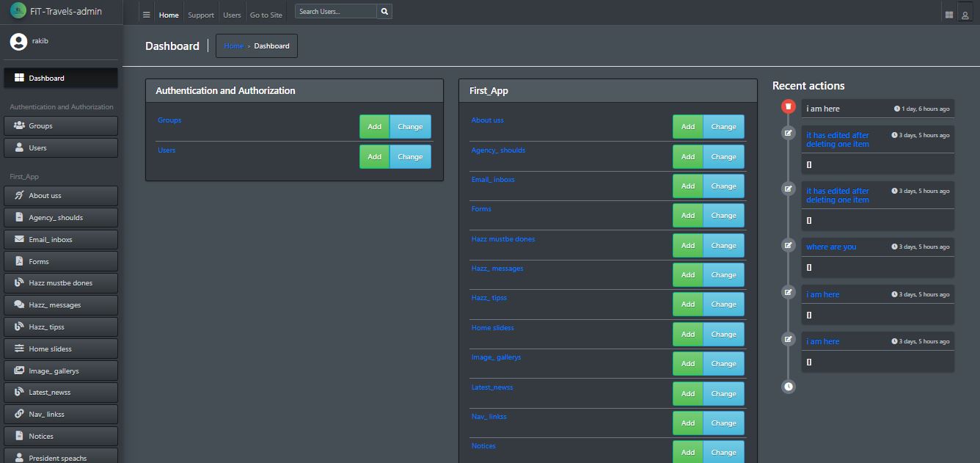Select Go to Site in top navigation
980x463 pixels.
click(266, 15)
